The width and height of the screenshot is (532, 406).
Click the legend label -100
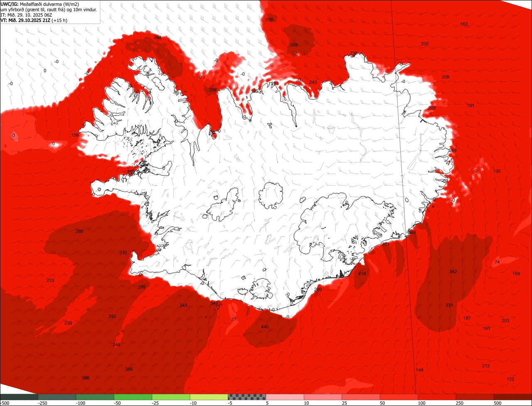(80, 403)
